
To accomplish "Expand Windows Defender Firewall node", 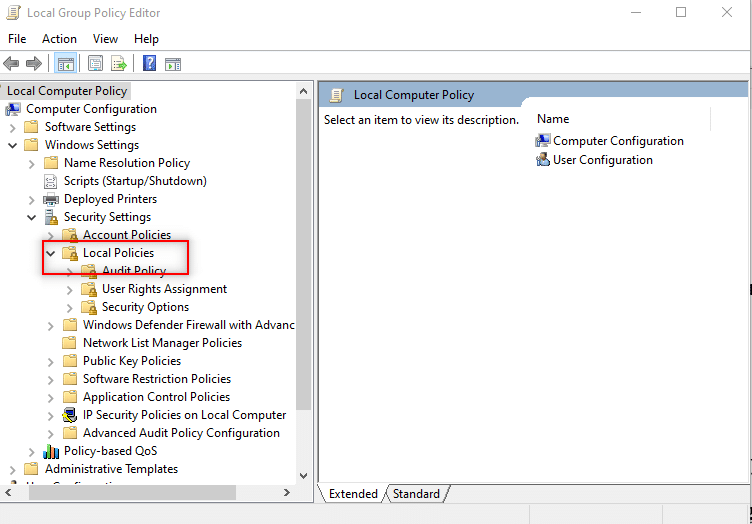I will click(51, 326).
